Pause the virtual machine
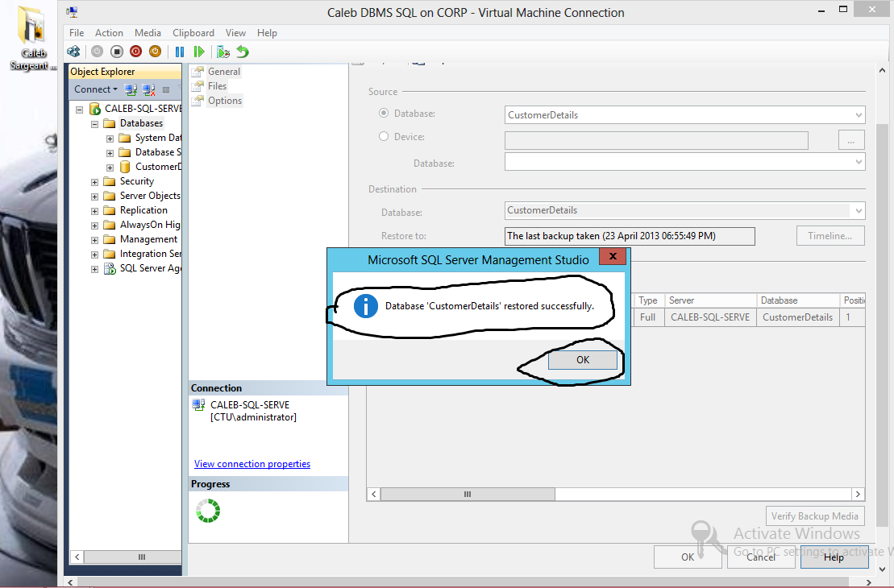 pos(180,52)
